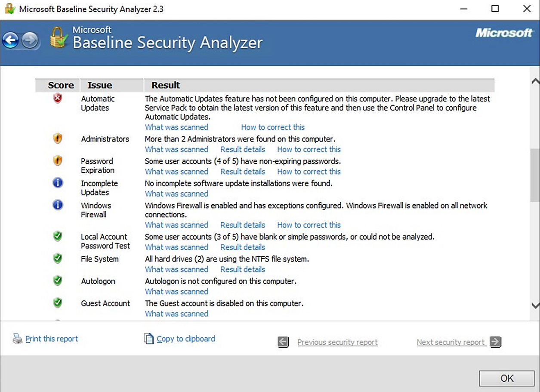Image resolution: width=540 pixels, height=392 pixels.
Task: Click the Autologon issue name
Action: point(98,281)
